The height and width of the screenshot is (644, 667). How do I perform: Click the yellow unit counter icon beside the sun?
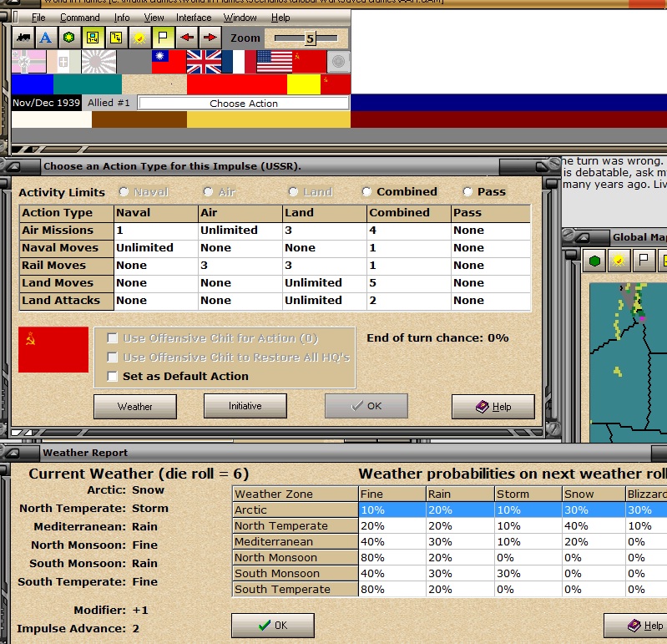tap(116, 38)
